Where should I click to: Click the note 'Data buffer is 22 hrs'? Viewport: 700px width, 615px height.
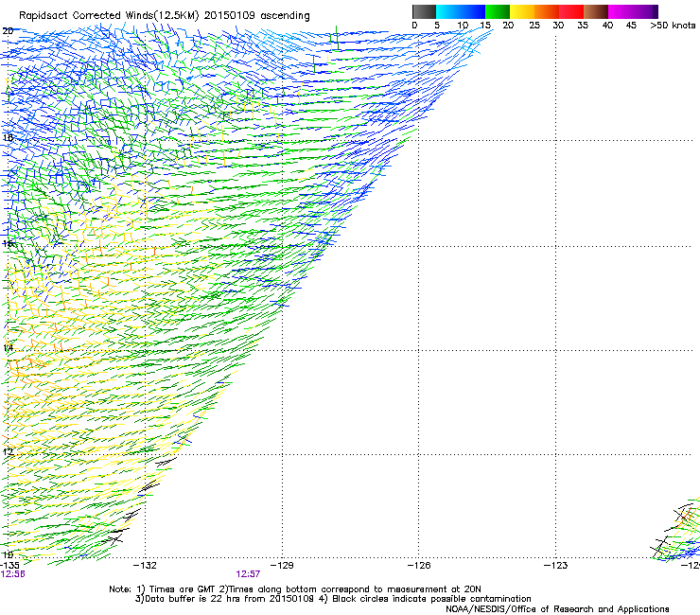[x=193, y=599]
